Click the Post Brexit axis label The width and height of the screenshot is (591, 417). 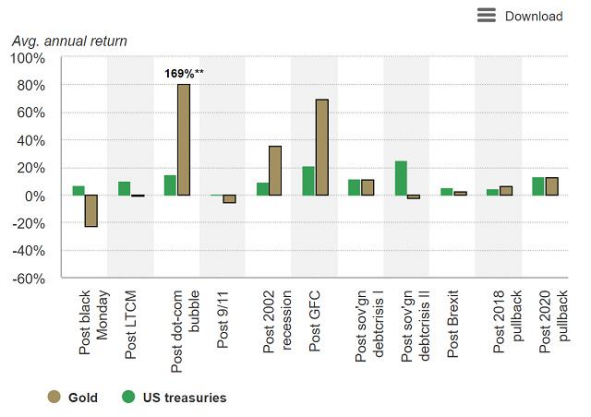453,323
